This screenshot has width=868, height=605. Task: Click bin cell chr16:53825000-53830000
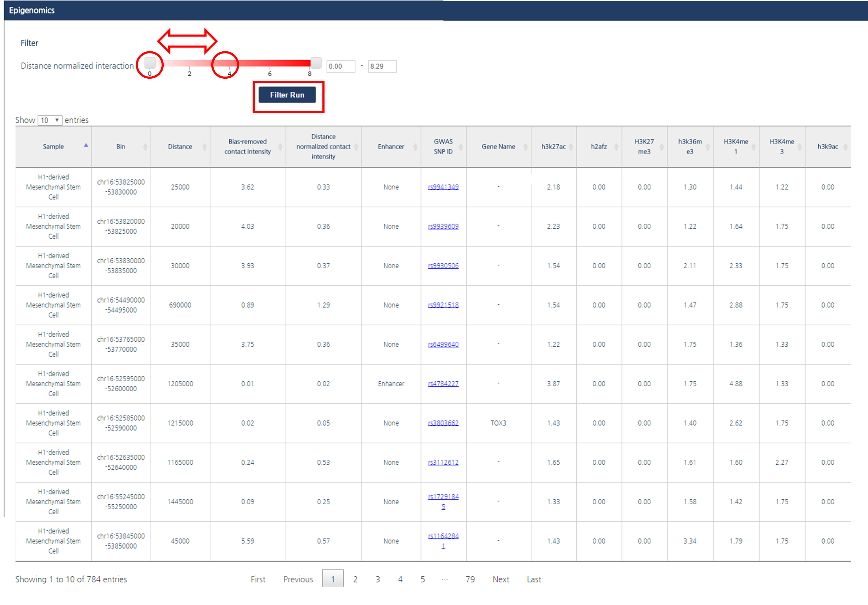121,187
